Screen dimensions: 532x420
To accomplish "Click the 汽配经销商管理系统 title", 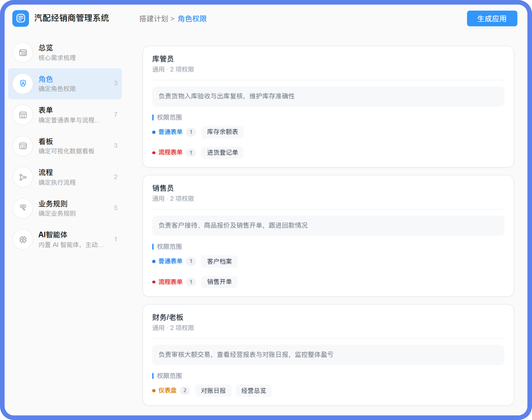I will [72, 18].
